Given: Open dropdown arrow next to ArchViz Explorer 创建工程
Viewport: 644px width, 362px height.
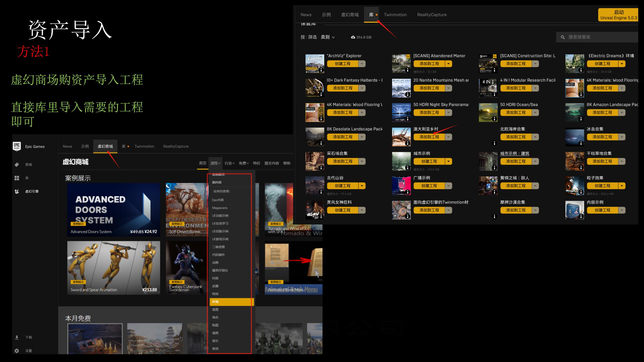Looking at the screenshot, I should [x=362, y=64].
